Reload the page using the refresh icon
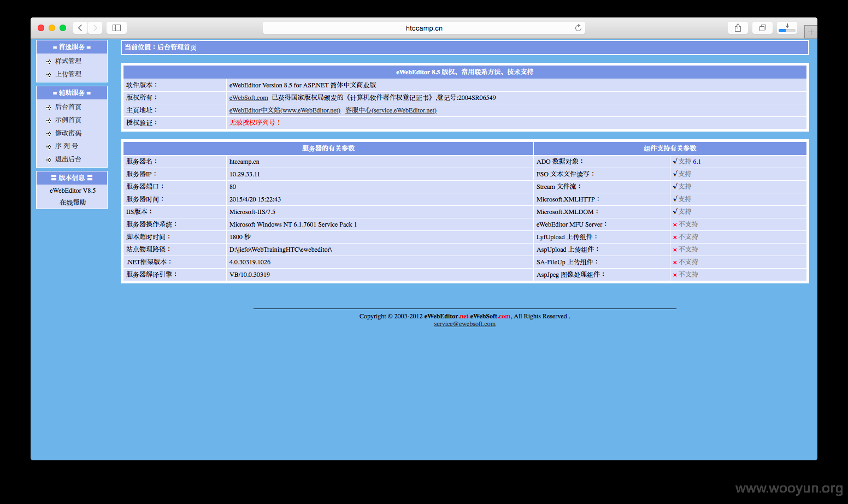The image size is (848, 504). [x=578, y=28]
